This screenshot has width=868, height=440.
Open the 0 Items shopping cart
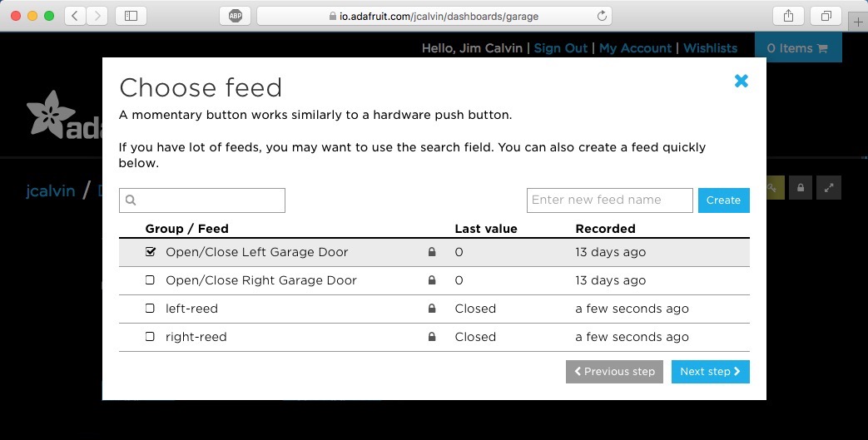click(x=798, y=48)
